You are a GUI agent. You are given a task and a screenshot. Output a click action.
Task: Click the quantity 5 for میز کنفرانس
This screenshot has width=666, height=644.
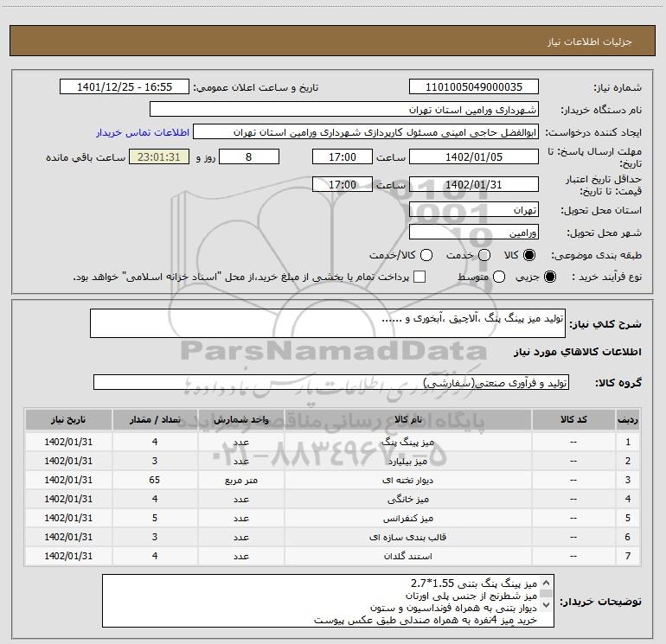(x=155, y=519)
